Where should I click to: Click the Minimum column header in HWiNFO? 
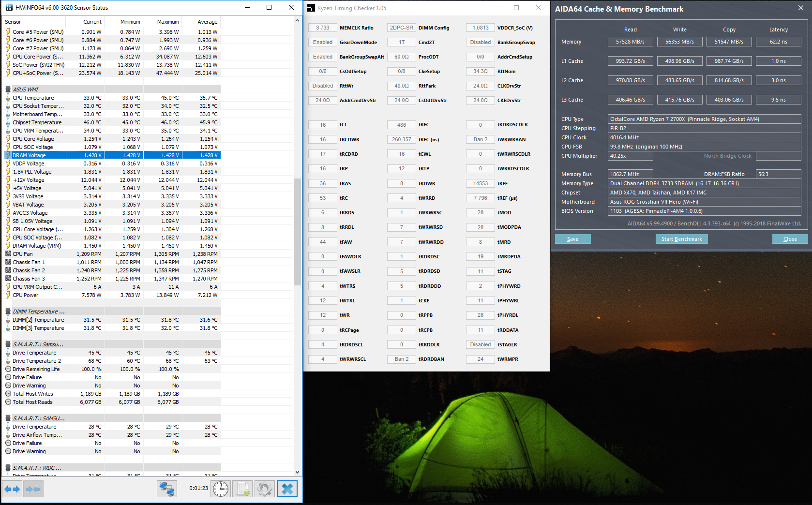click(x=124, y=22)
